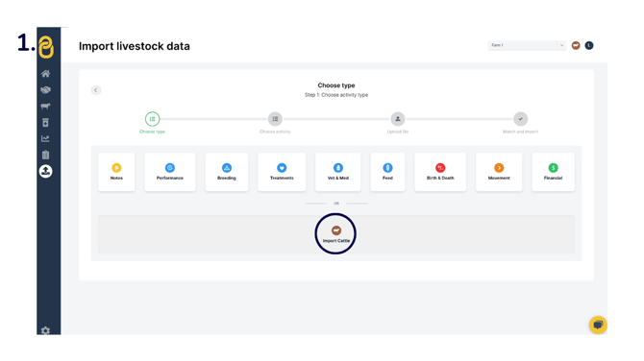The height and width of the screenshot is (361, 644).
Task: Choose the Birth & Death activity card
Action: pyautogui.click(x=440, y=172)
